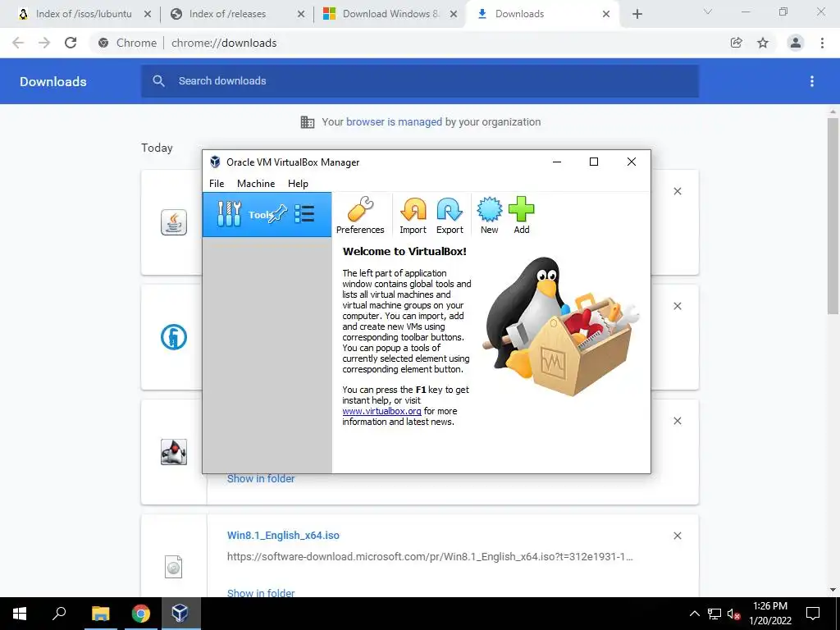Click the Export appliance icon
The height and width of the screenshot is (630, 840).
tap(450, 209)
